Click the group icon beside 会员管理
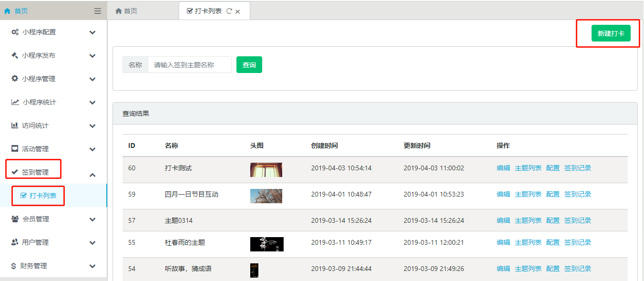This screenshot has height=281, width=644. click(x=15, y=219)
